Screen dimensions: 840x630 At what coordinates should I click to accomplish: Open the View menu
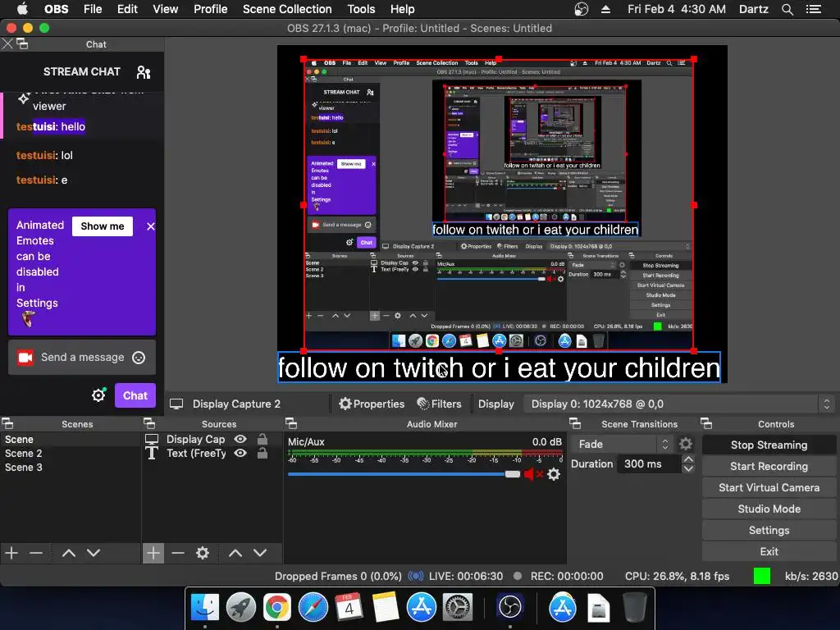165,9
